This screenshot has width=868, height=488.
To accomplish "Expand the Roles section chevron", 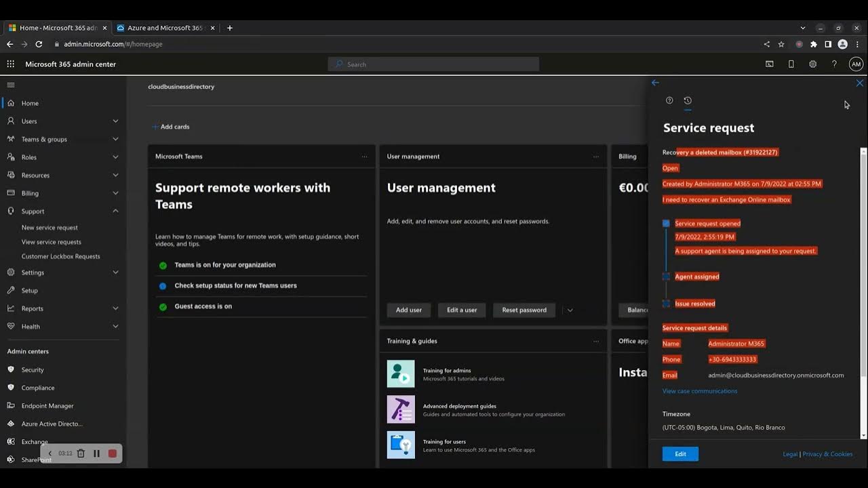I will point(115,157).
